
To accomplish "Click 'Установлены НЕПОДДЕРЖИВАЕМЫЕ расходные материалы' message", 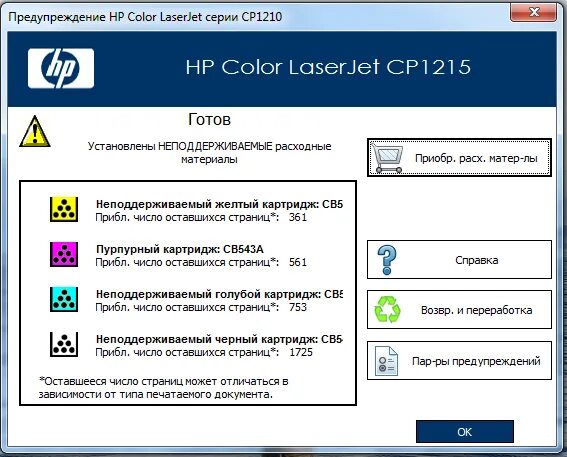I will [209, 153].
